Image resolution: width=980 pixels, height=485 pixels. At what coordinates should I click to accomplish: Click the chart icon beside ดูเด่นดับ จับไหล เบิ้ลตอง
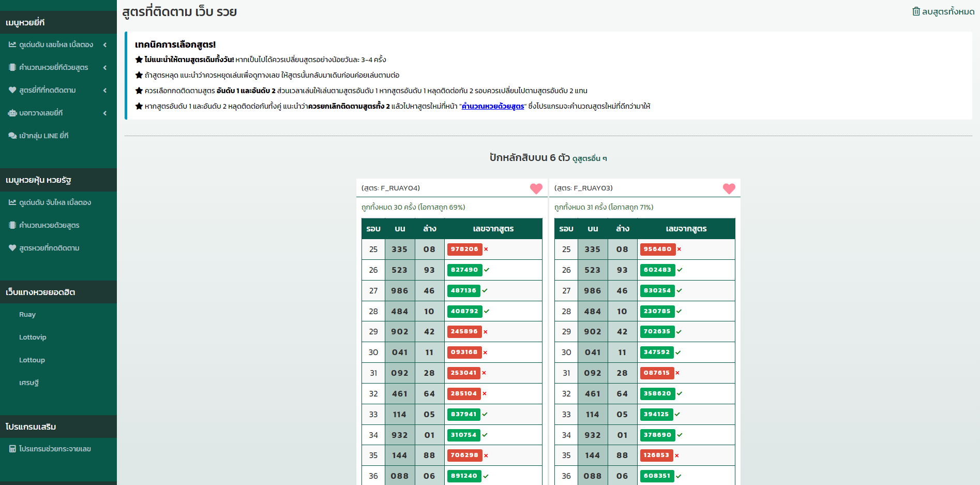pyautogui.click(x=12, y=202)
